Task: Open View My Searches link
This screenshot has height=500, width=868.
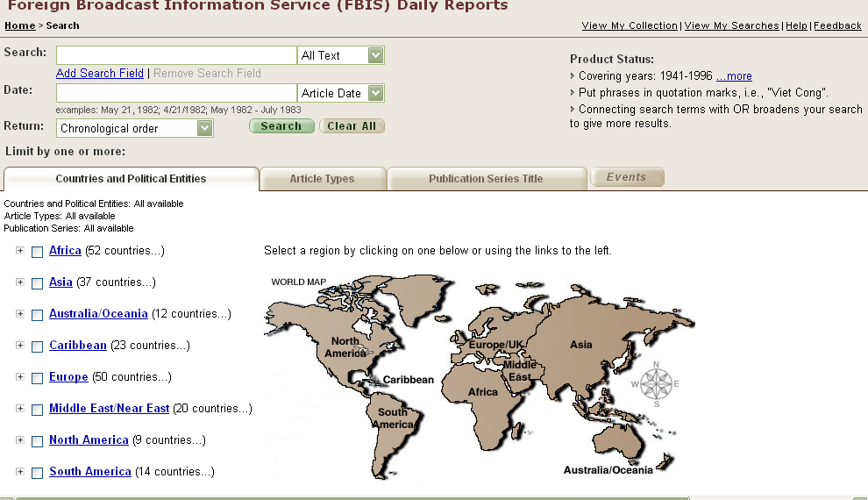Action: (x=732, y=25)
